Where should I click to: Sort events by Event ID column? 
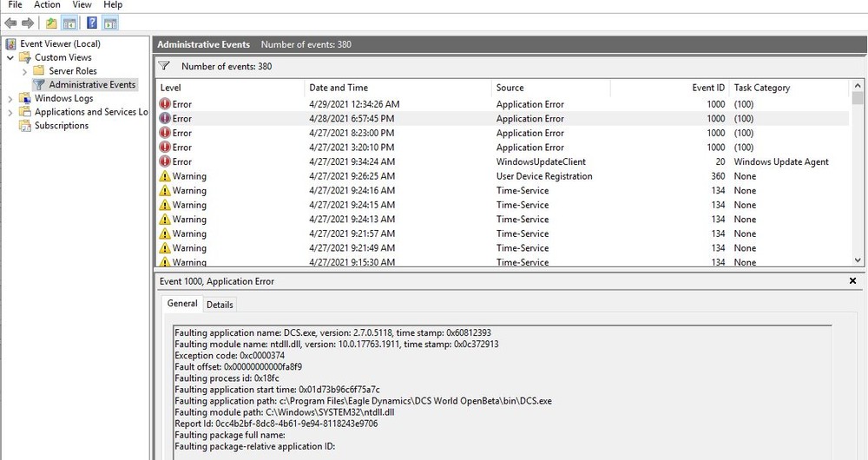[x=670, y=88]
